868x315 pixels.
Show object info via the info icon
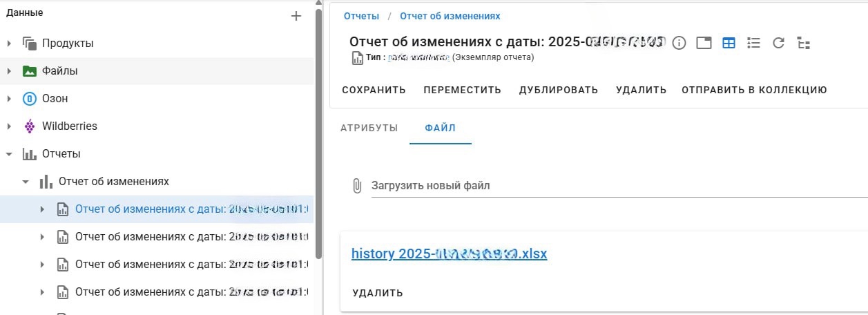point(679,43)
